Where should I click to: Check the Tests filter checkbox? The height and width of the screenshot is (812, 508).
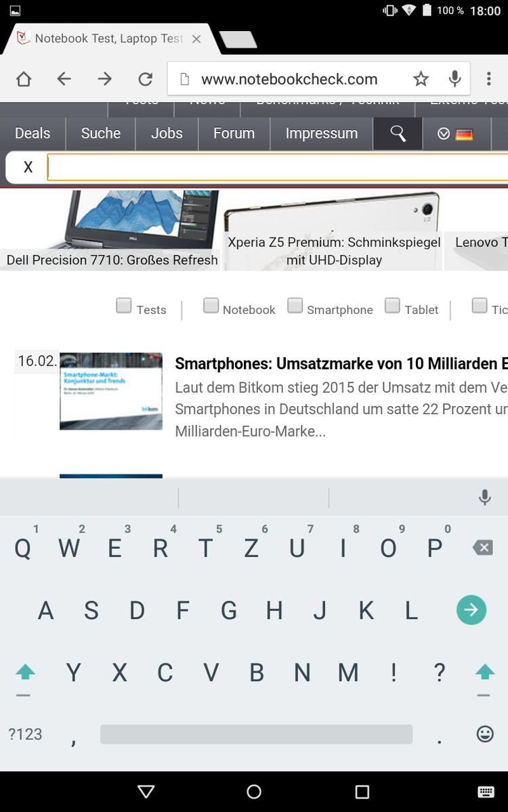click(x=123, y=305)
